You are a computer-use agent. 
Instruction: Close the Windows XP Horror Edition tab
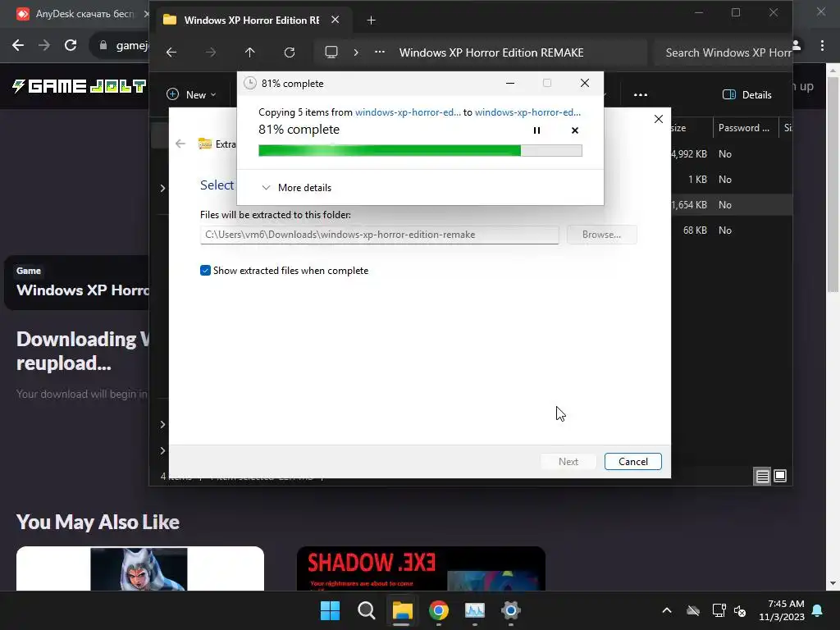pyautogui.click(x=335, y=20)
